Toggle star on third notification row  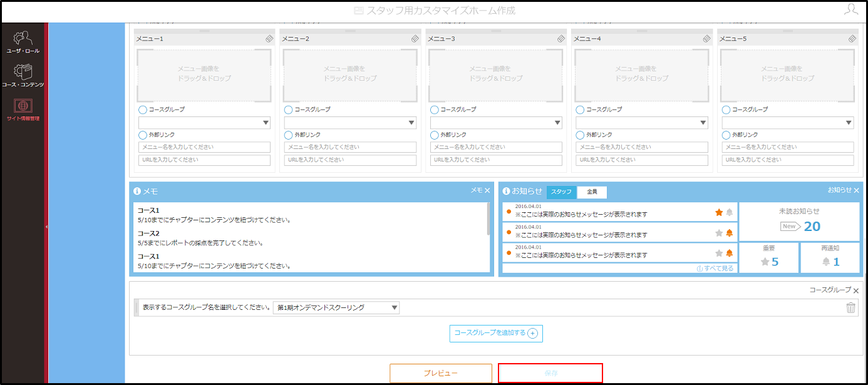point(719,253)
